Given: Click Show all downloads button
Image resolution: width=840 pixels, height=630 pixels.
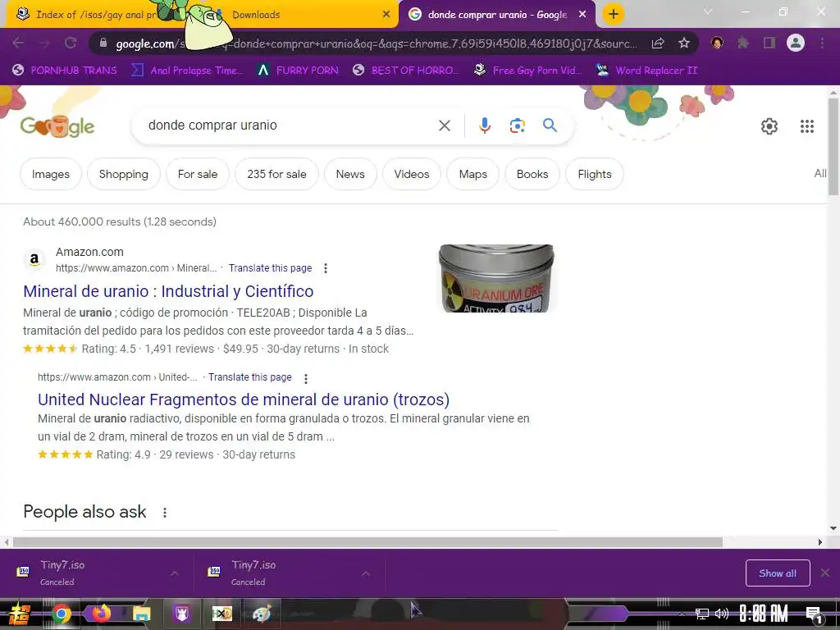Looking at the screenshot, I should pos(778,573).
